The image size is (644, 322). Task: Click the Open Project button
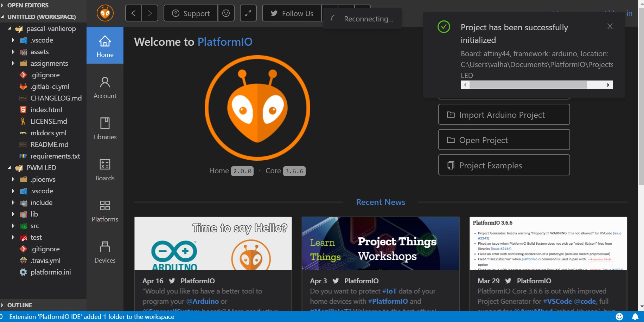pos(504,140)
